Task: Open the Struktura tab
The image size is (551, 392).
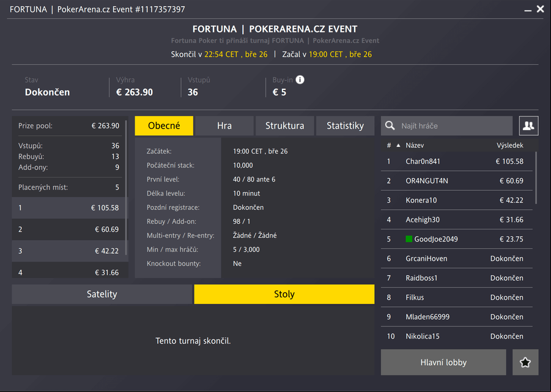Action: [x=284, y=126]
